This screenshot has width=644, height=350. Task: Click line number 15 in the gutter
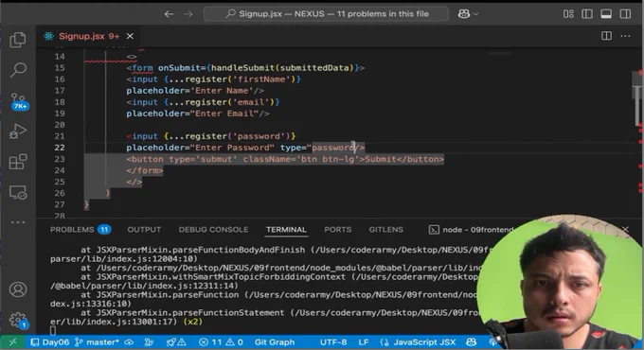60,68
